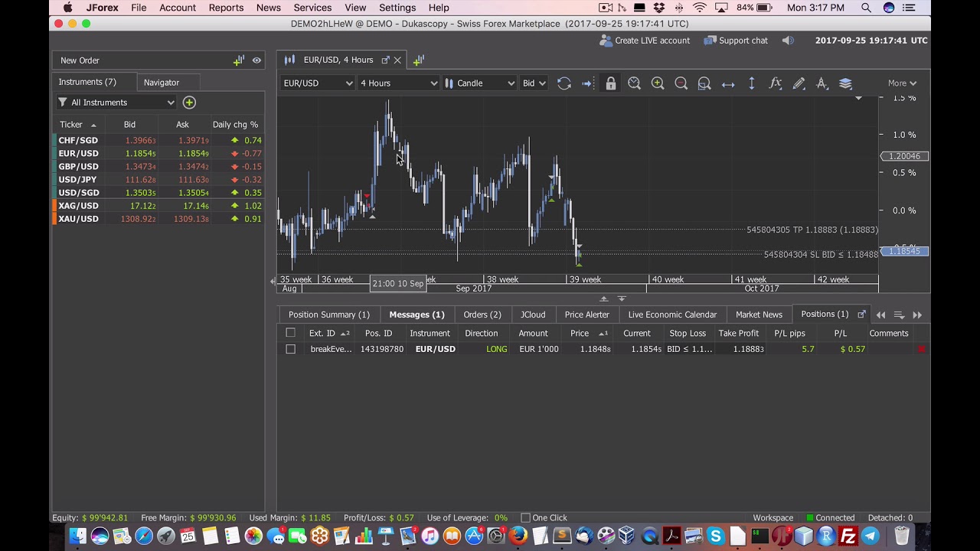Open the Bid side dropdown
The height and width of the screenshot is (551, 980).
(533, 83)
